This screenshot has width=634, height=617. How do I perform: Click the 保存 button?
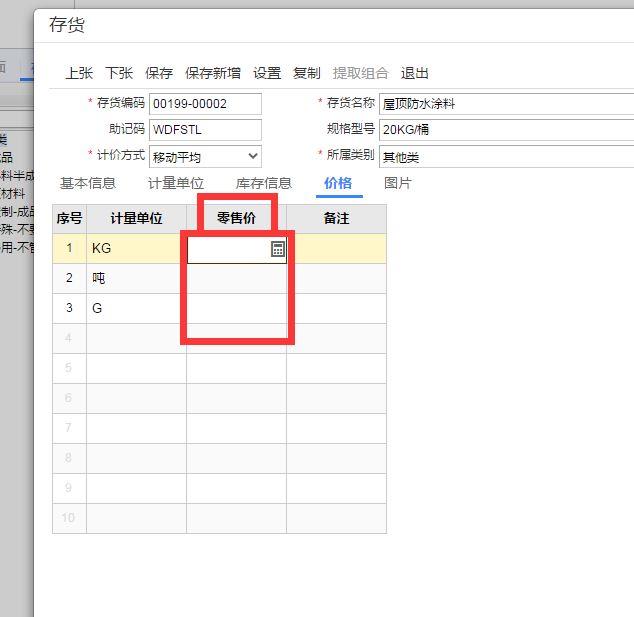[x=159, y=73]
